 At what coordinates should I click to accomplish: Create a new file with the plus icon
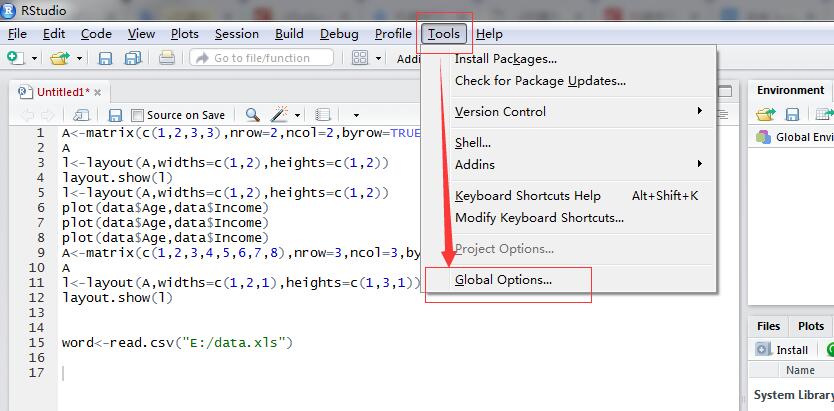click(15, 57)
